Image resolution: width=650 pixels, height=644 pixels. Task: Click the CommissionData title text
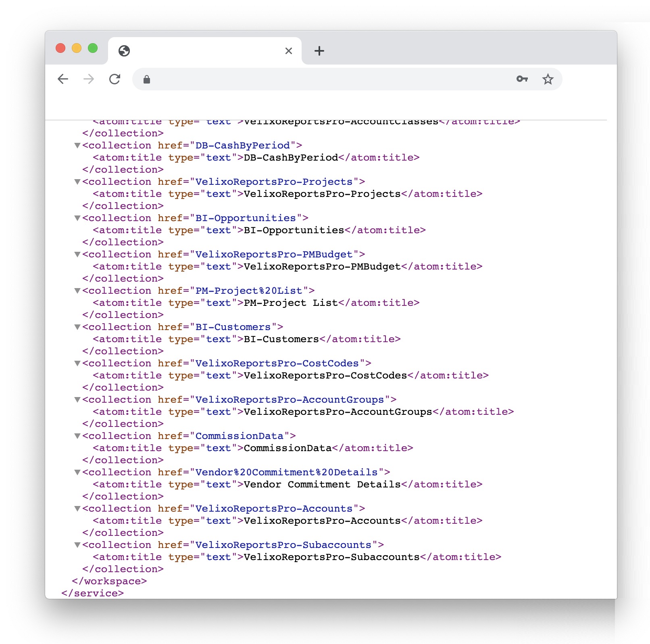[288, 448]
